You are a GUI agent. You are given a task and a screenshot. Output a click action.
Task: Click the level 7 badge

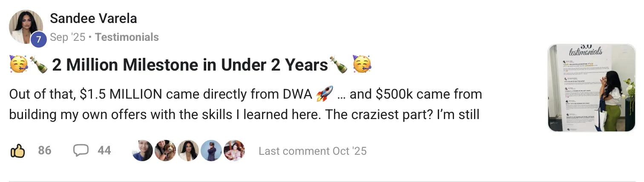point(39,40)
